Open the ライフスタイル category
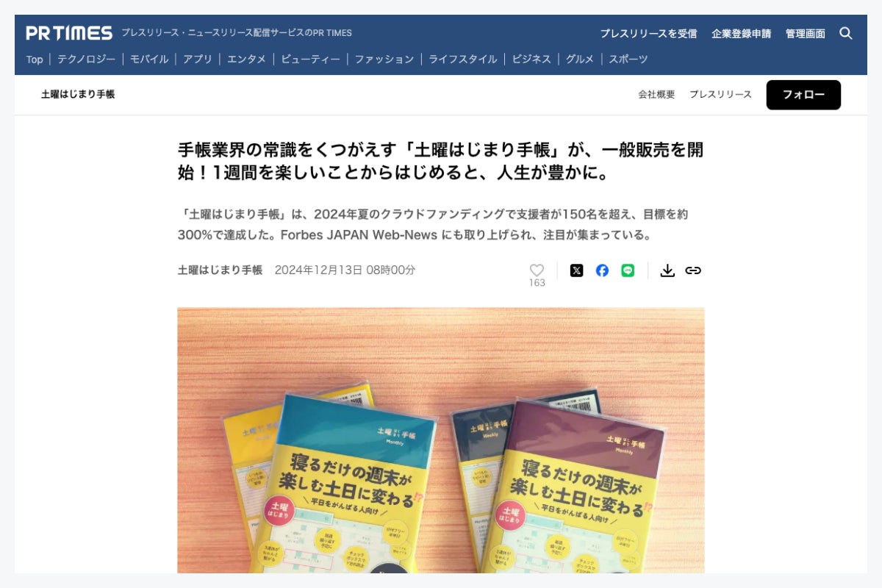This screenshot has height=588, width=882. (x=462, y=60)
